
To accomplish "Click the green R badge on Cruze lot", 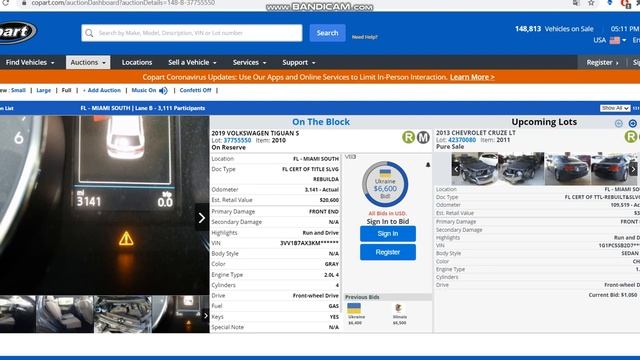I will 631,136.
